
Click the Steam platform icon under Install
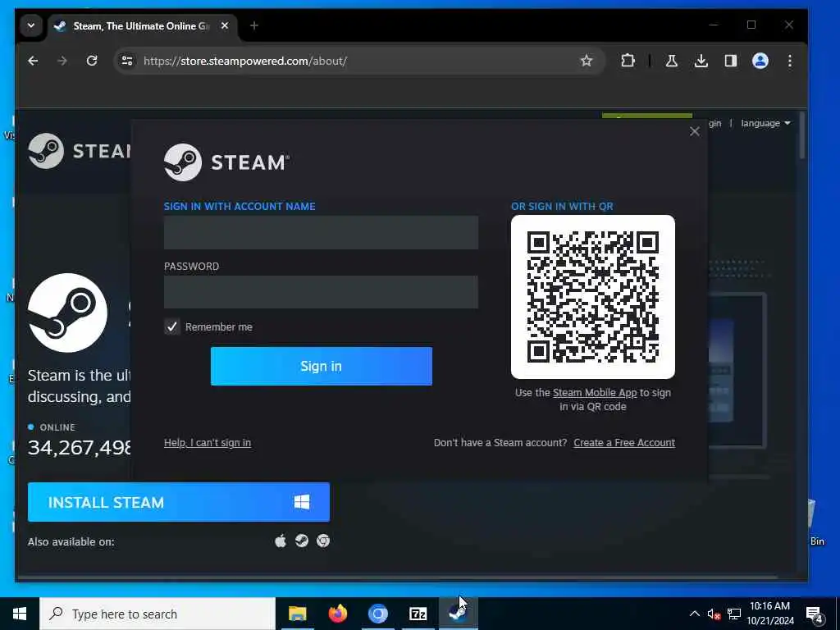302,541
